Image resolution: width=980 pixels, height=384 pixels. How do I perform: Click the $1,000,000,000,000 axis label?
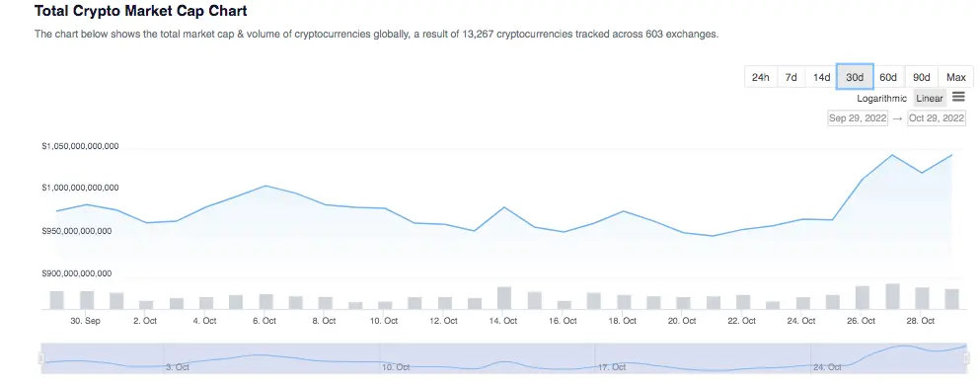(x=81, y=188)
